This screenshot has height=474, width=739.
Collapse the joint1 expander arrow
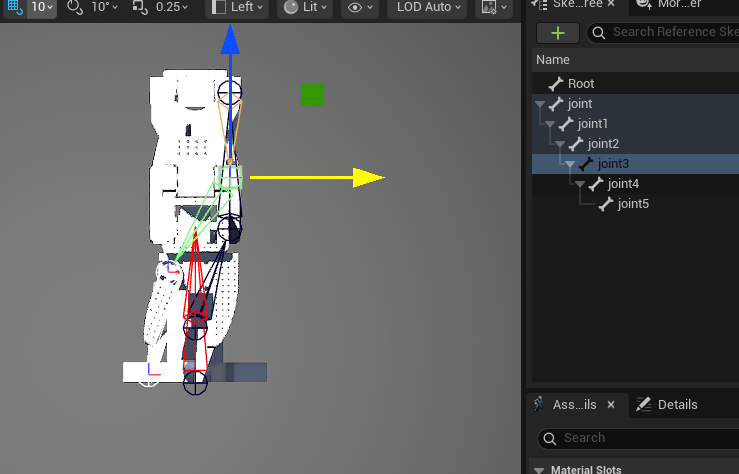[x=550, y=124]
